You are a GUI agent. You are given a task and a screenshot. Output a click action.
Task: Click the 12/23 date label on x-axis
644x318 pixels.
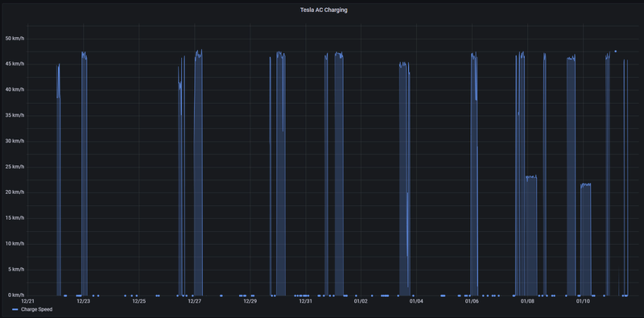click(x=84, y=301)
